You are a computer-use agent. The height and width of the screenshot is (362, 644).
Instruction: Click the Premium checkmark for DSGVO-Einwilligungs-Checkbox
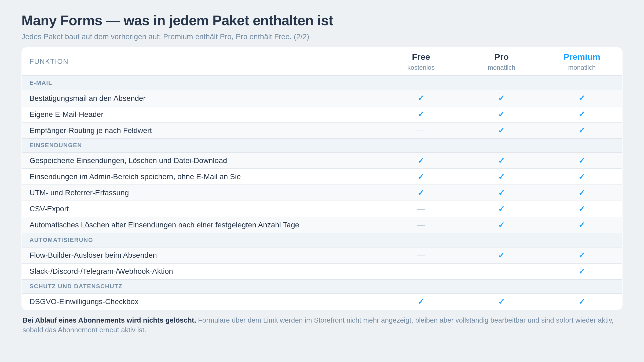click(x=581, y=302)
